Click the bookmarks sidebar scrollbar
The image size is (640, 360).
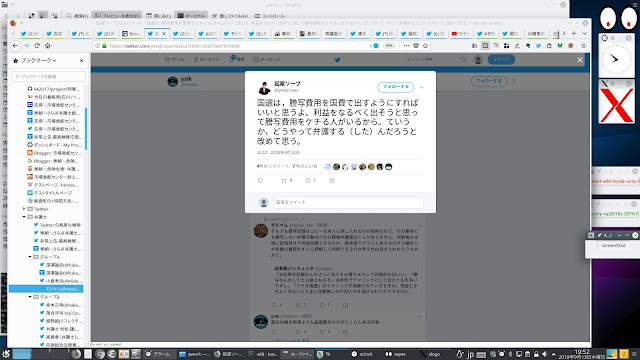[86, 129]
